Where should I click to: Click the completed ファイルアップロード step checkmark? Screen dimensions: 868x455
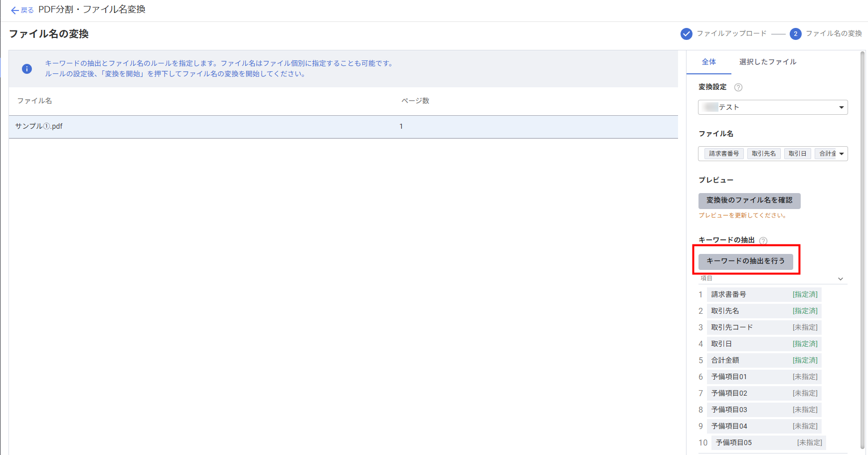click(x=686, y=34)
